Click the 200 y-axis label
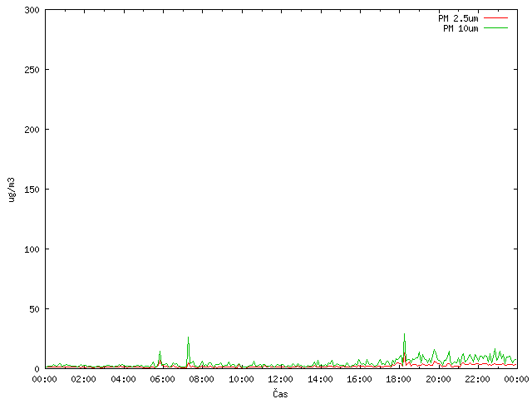 (32, 130)
